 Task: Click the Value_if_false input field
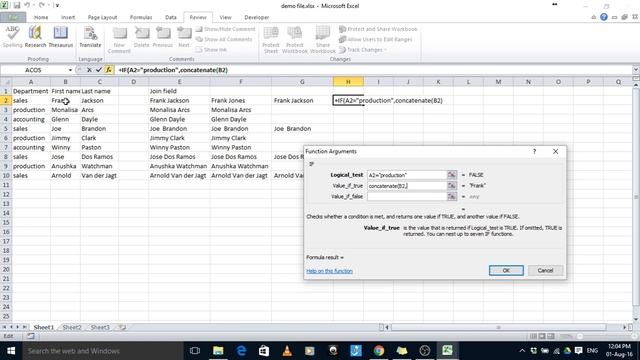407,196
